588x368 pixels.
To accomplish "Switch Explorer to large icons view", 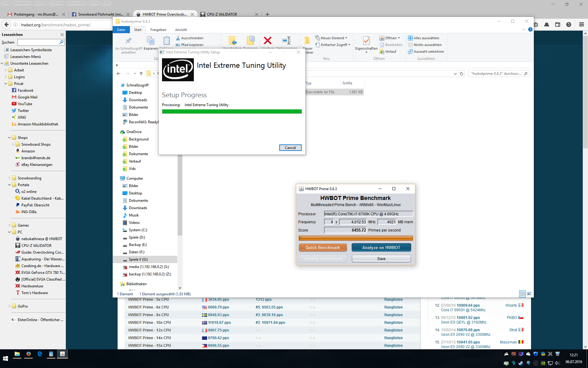I will click(529, 294).
